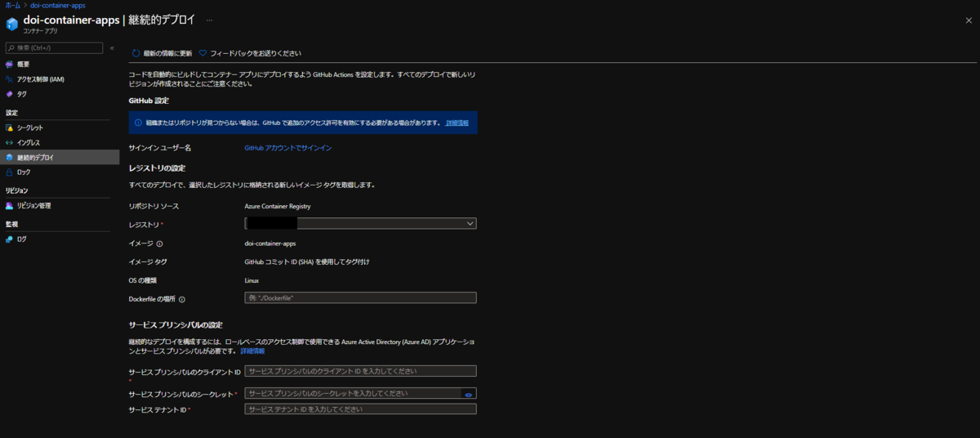Click the イメージ タグ label

[148, 261]
